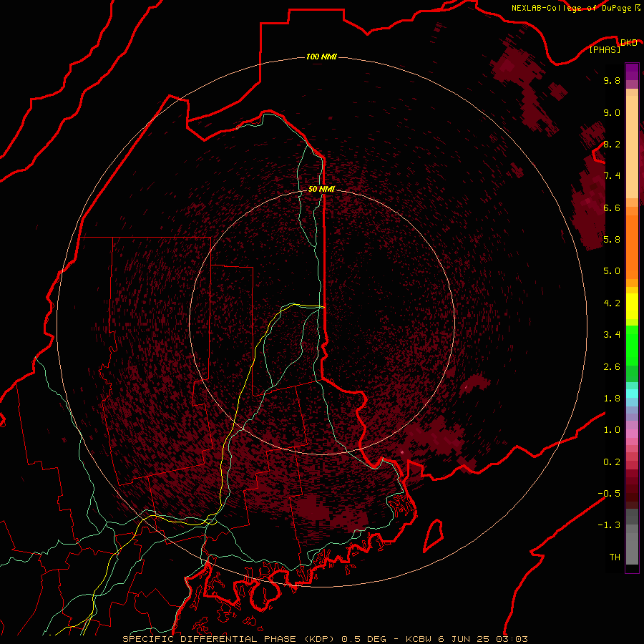This screenshot has width=644, height=644.
Task: Click the -1.3 legend value
Action: click(609, 525)
